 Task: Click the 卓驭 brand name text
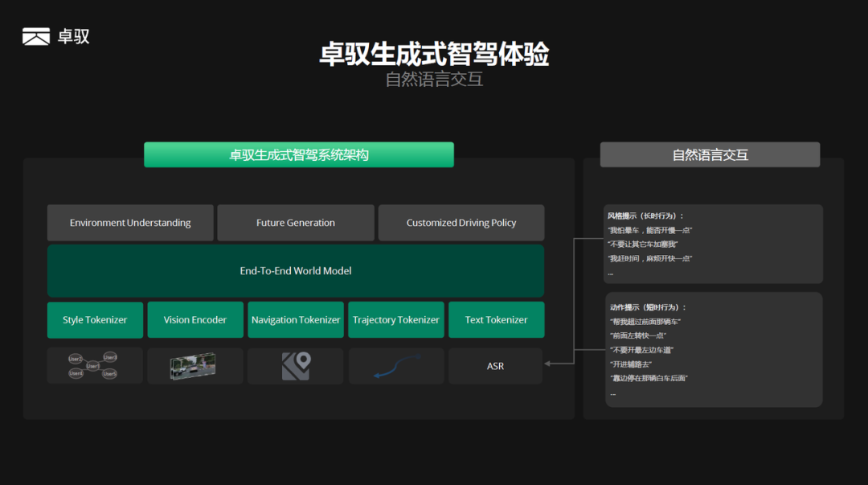click(74, 36)
